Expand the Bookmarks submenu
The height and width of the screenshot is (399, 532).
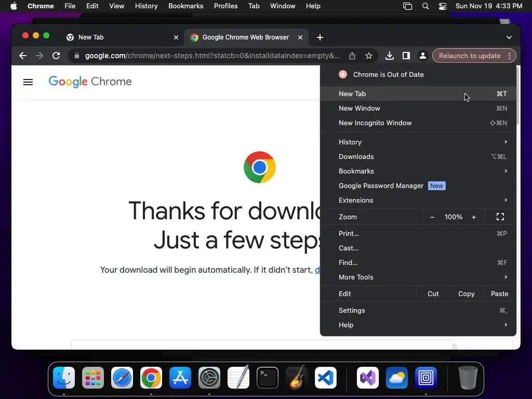tap(418, 171)
